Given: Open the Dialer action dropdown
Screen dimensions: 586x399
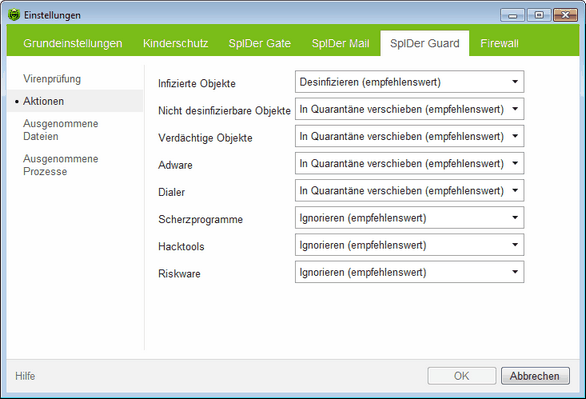Looking at the screenshot, I should (410, 191).
